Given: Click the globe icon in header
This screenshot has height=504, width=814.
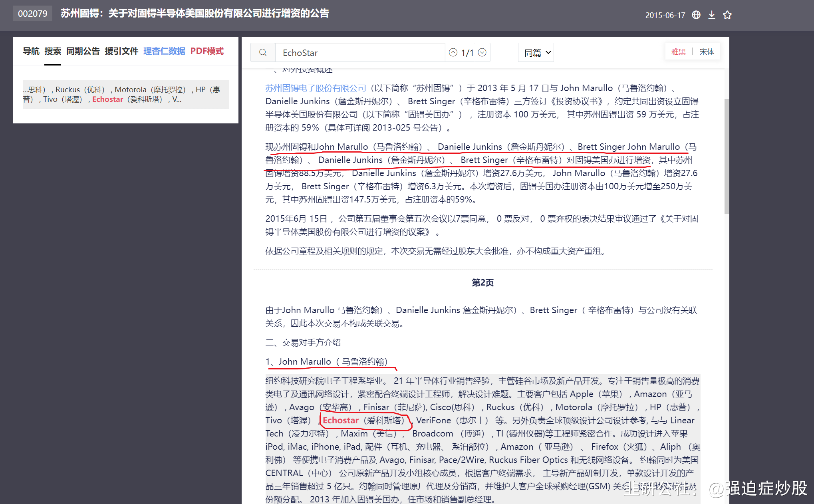Looking at the screenshot, I should pos(696,15).
